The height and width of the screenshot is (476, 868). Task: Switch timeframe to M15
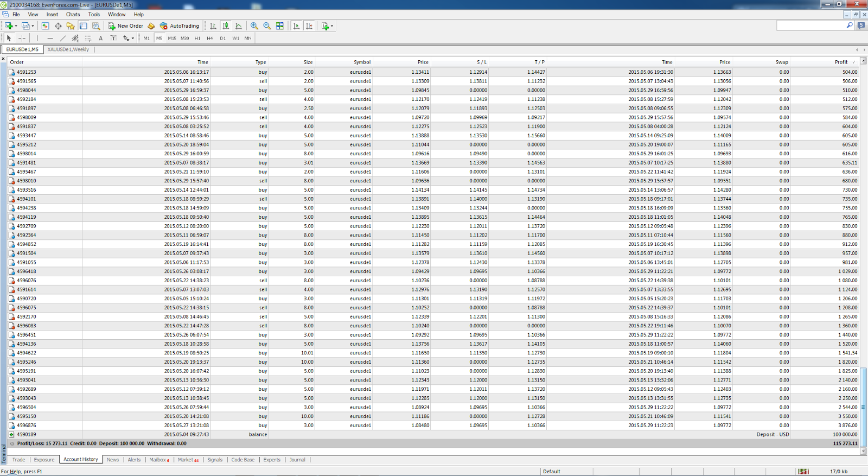pos(172,38)
